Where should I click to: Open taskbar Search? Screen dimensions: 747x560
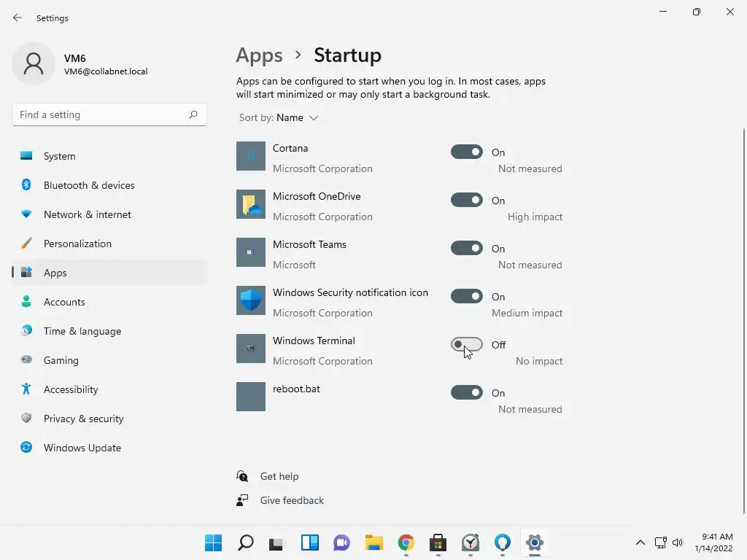(x=245, y=542)
